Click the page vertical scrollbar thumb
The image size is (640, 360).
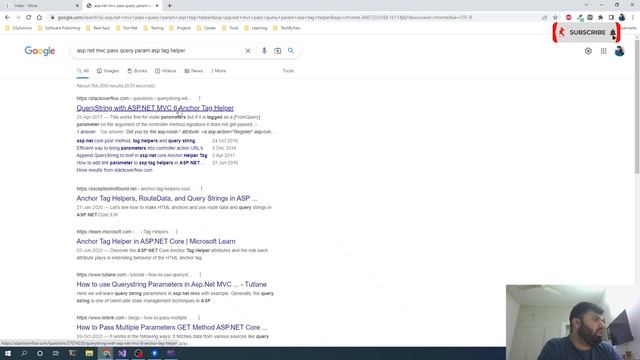pyautogui.click(x=637, y=106)
